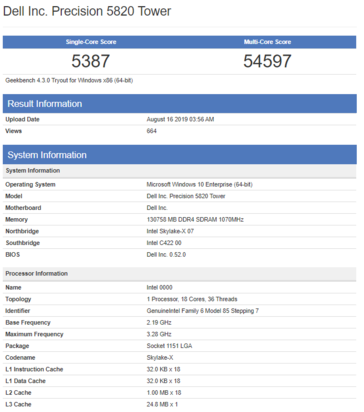Select the Intel Skylake-X 07 value
This screenshot has height=412, width=364.
(x=170, y=231)
